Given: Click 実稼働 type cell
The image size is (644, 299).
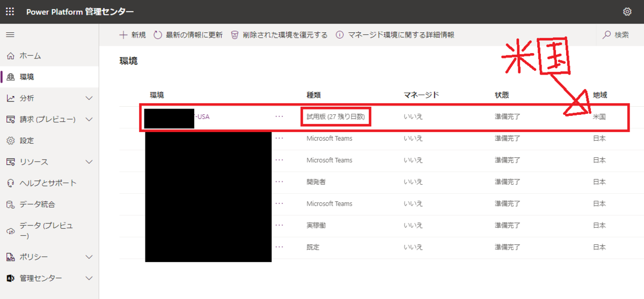Looking at the screenshot, I should click(316, 225).
